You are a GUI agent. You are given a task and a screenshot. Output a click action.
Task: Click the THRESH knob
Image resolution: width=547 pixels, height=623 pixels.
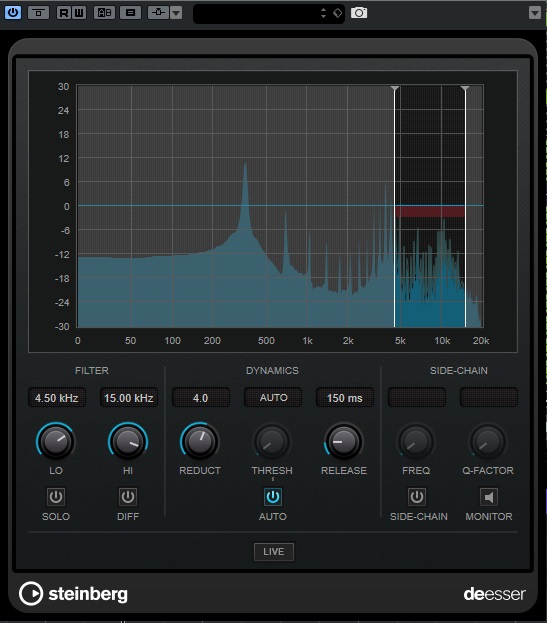(x=272, y=442)
